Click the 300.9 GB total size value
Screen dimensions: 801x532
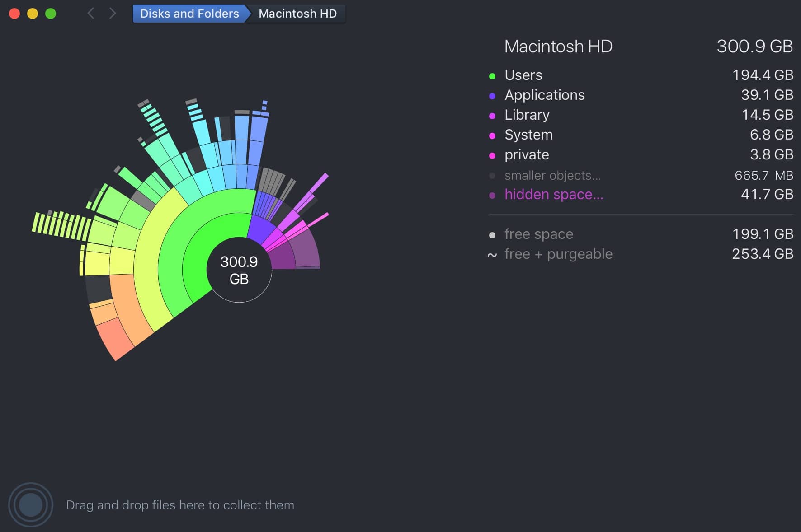click(754, 46)
